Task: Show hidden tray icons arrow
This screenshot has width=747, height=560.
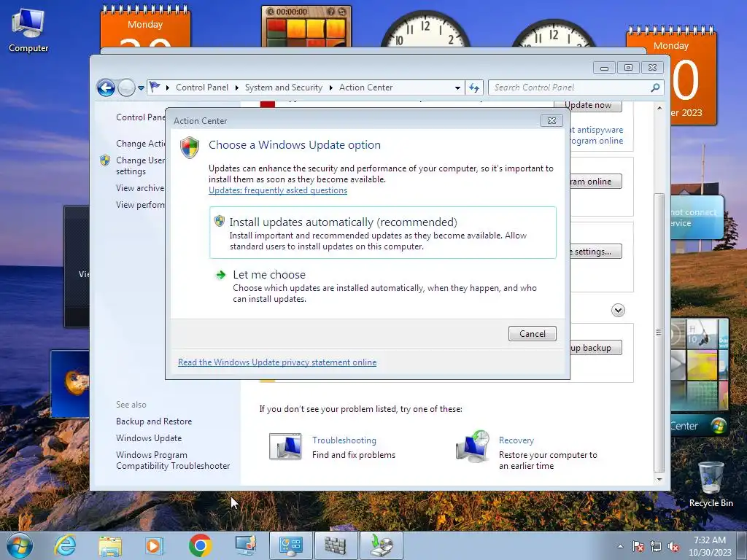Action: pyautogui.click(x=620, y=546)
